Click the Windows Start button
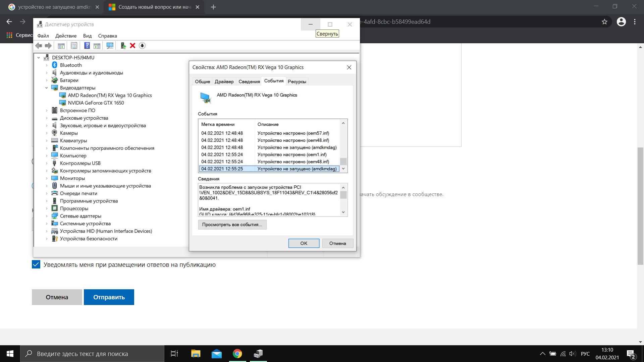Image resolution: width=644 pixels, height=362 pixels. [x=10, y=354]
